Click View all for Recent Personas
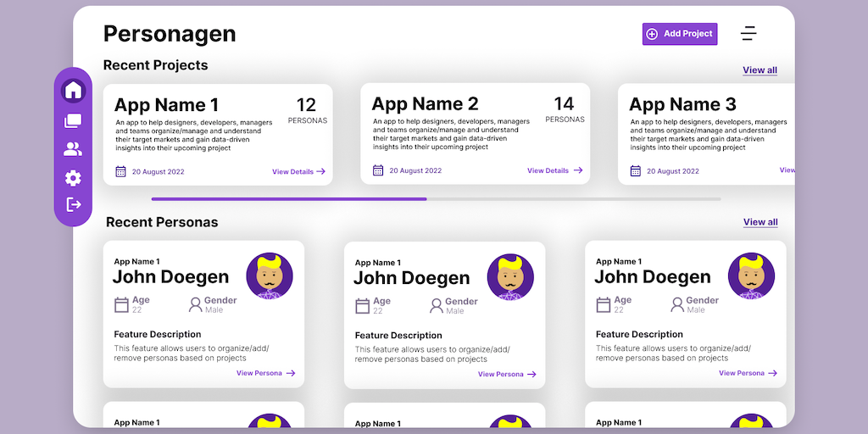Viewport: 868px width, 434px height. [x=760, y=222]
